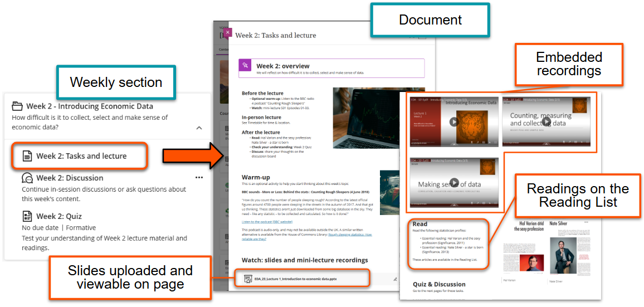Open the EDA_23_Lecture 1 pptx file
The height and width of the screenshot is (307, 644).
coord(295,279)
